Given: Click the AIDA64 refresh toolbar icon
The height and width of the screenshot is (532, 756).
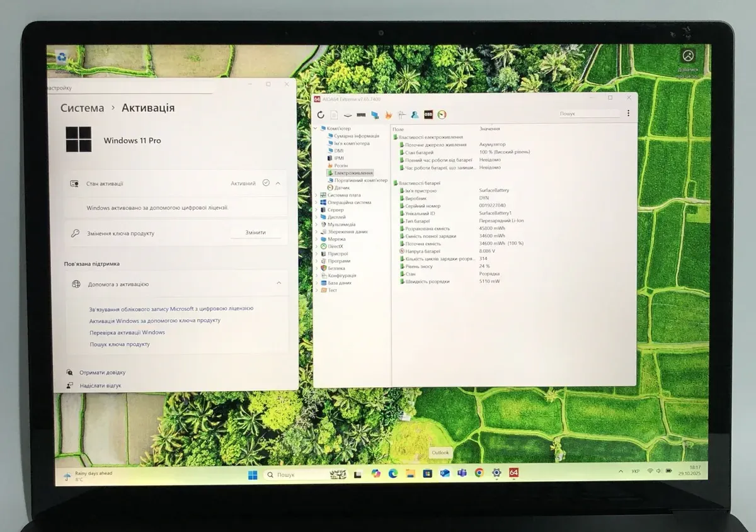Looking at the screenshot, I should 321,115.
